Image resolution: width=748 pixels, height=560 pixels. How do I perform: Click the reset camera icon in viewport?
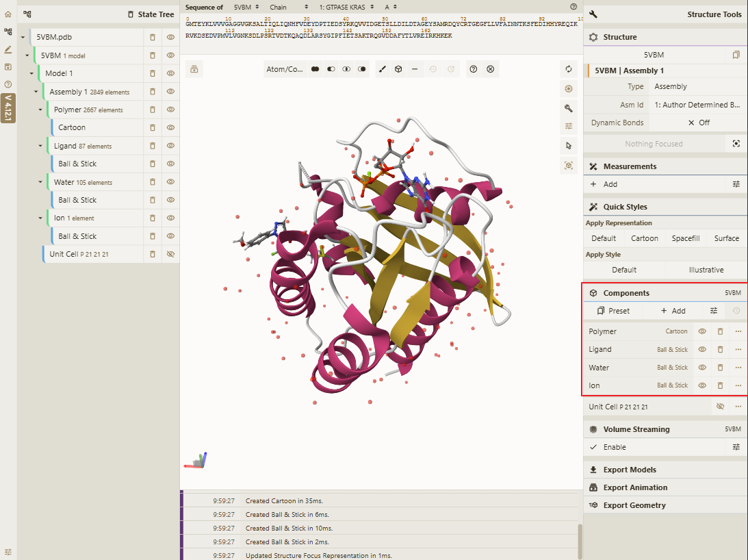coord(569,69)
